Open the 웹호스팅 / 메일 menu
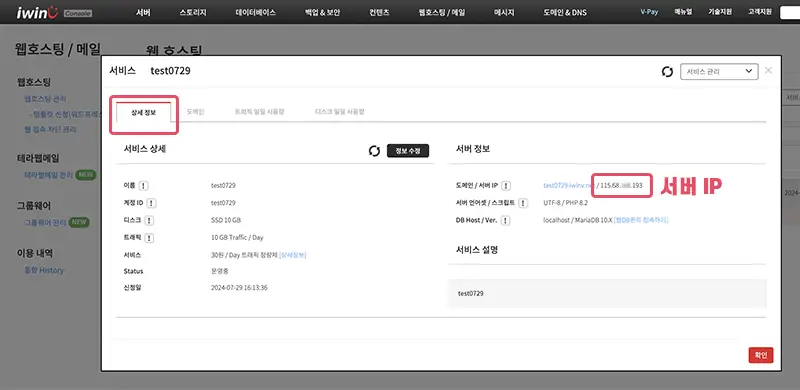The height and width of the screenshot is (390, 800). [x=441, y=13]
